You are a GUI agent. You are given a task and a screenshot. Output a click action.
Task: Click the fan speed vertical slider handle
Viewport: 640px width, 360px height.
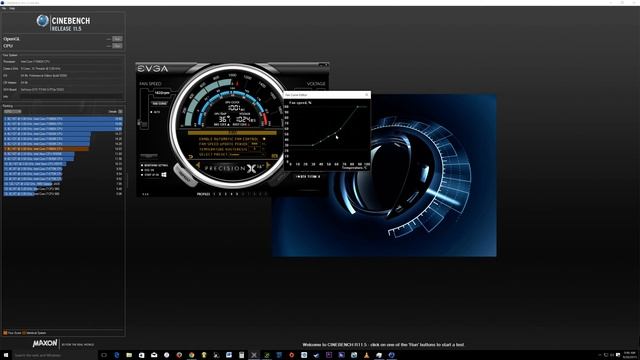coord(140,122)
